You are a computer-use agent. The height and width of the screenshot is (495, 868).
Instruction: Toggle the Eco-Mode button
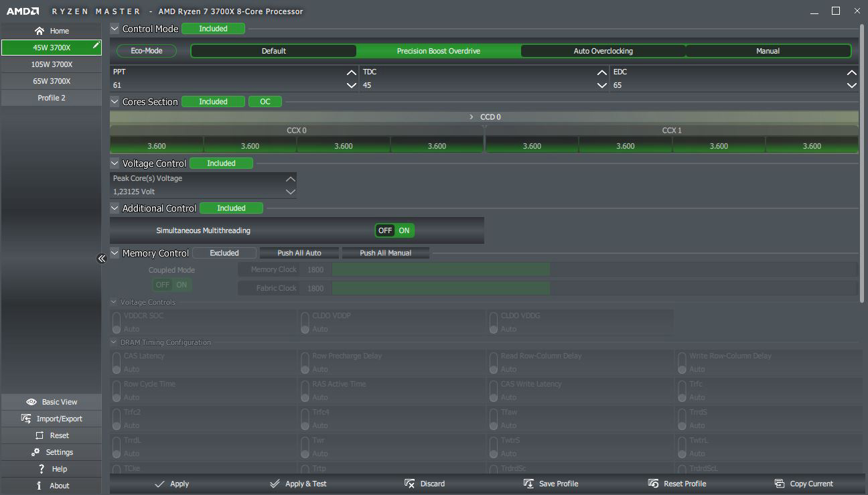[147, 51]
